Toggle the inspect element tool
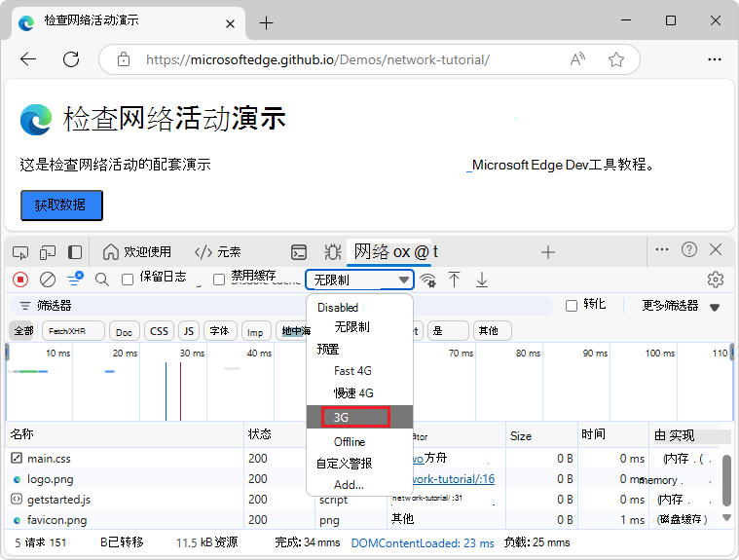The height and width of the screenshot is (560, 739). click(20, 252)
